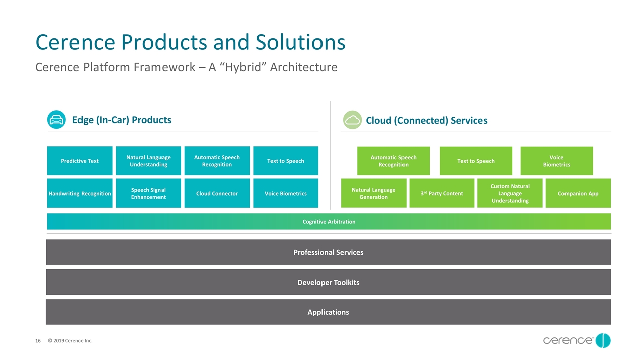
Task: Click the green Automatic Speech Recognition box
Action: pos(393,161)
